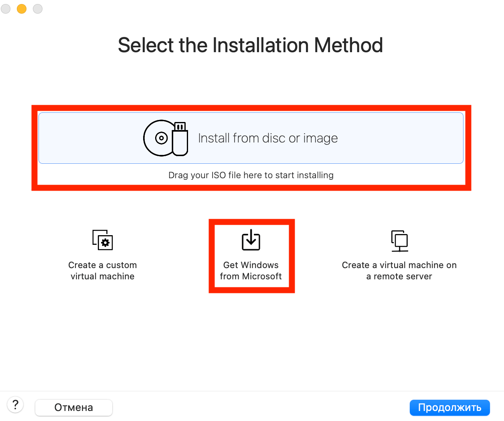
Task: Click the disc icon in the install option
Action: point(159,138)
